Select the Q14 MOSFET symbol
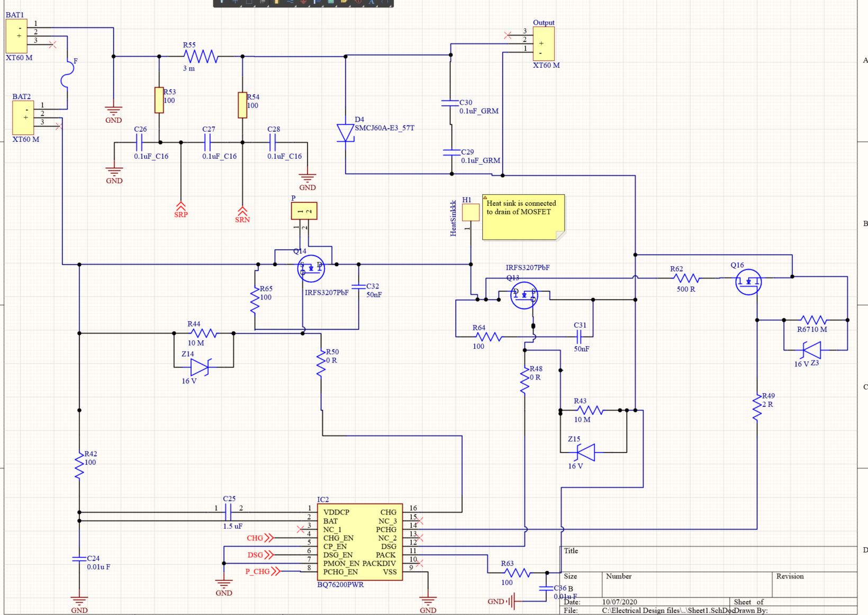868x615 pixels. (311, 268)
